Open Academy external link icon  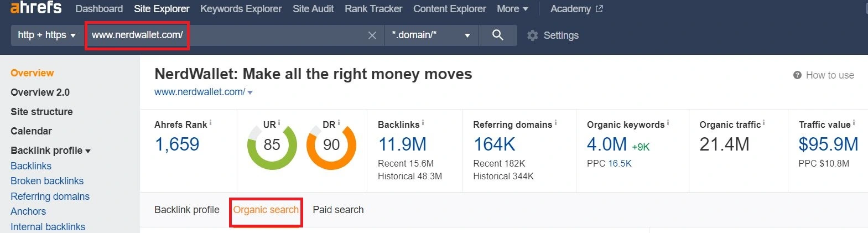pyautogui.click(x=599, y=9)
